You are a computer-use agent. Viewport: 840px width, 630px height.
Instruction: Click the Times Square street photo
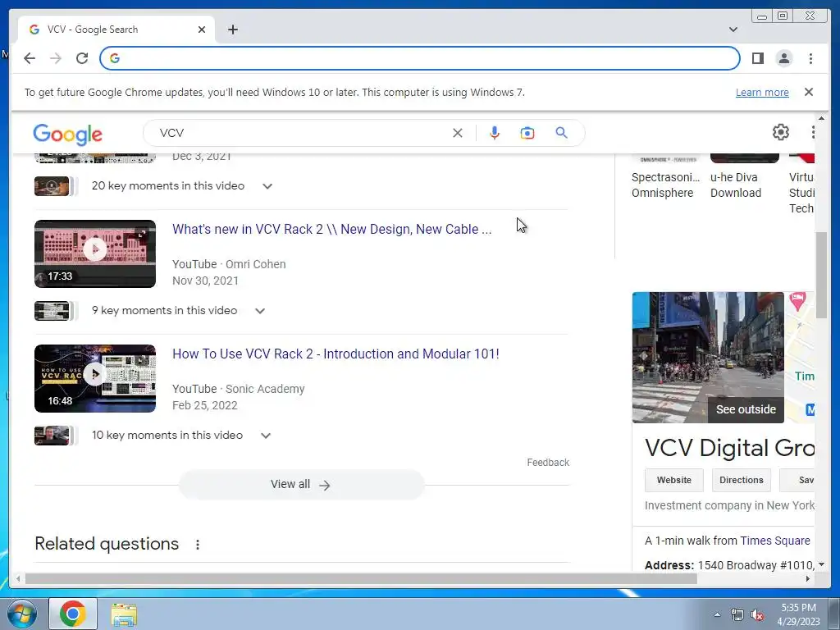pos(708,358)
